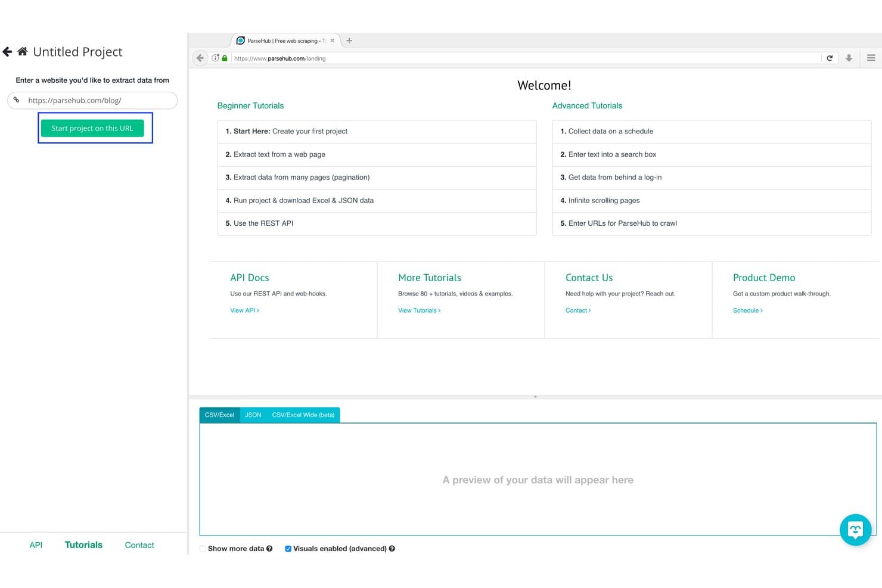Select the CSV/Excel Wide (beta) tab

(303, 415)
